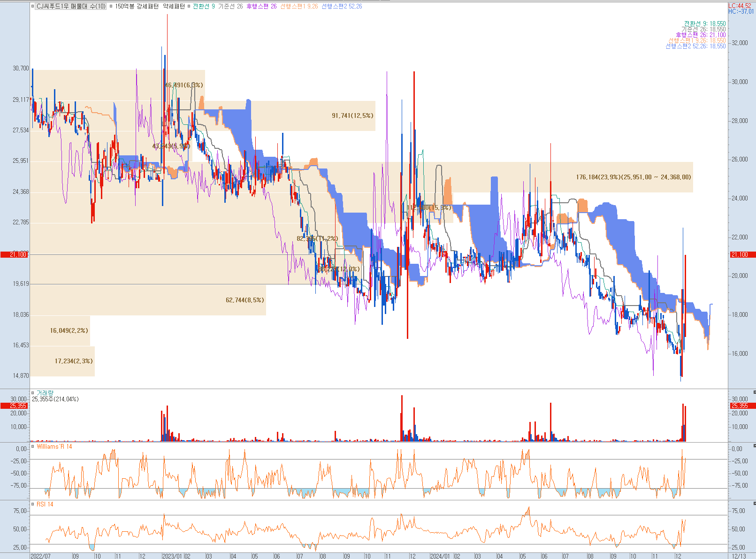The image size is (756, 559).
Task: Click legend value 기준선 26: 18,550
Action: pos(703,29)
